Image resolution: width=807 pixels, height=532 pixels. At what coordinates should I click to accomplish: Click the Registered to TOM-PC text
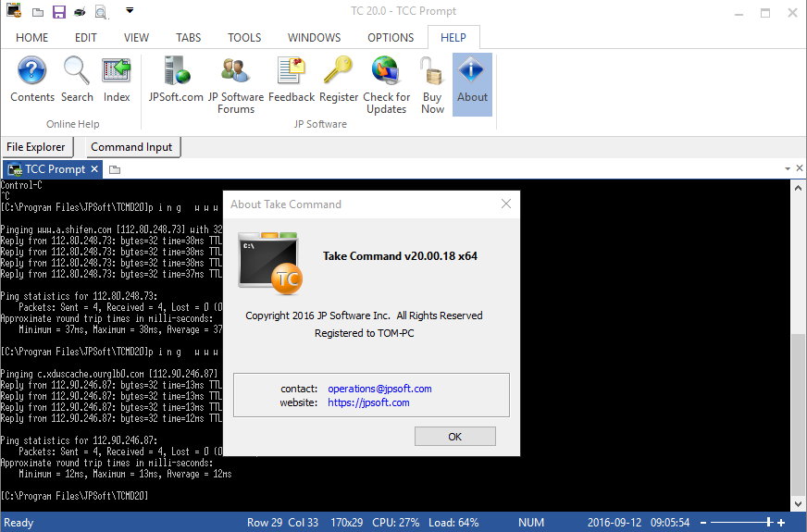365,333
